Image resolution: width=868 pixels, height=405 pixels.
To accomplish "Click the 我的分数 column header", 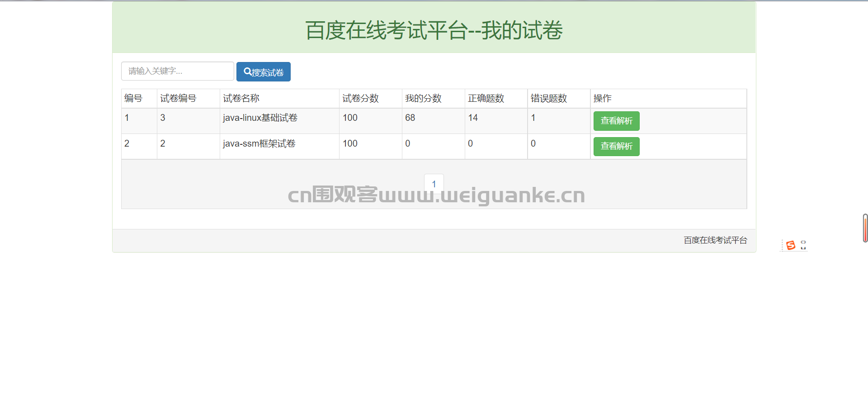I will coord(423,98).
